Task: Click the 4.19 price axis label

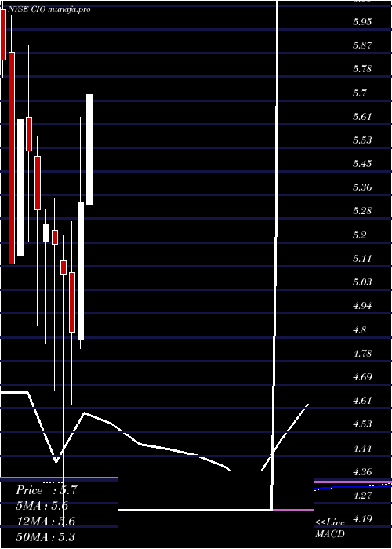Action: [x=362, y=519]
